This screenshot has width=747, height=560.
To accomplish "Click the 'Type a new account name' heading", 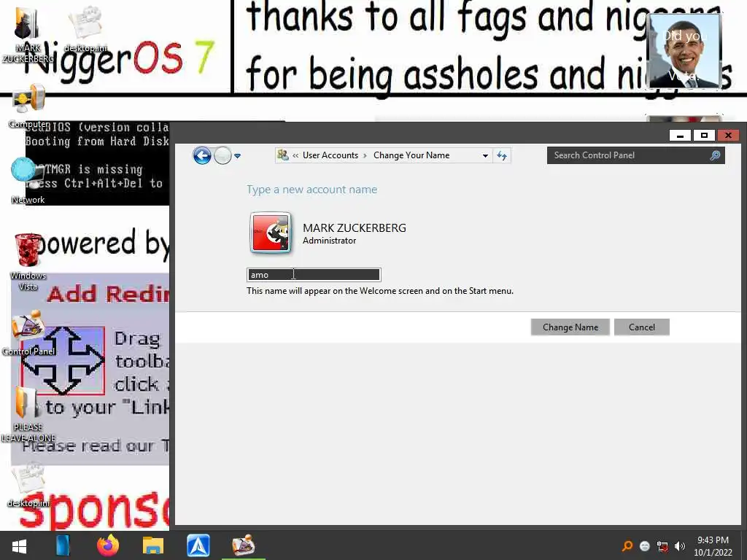I will (312, 190).
